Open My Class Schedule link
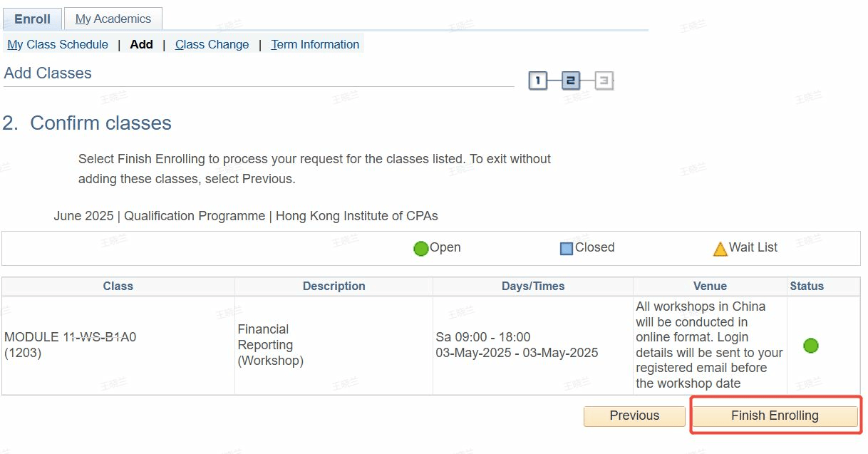868x454 pixels. (x=58, y=44)
